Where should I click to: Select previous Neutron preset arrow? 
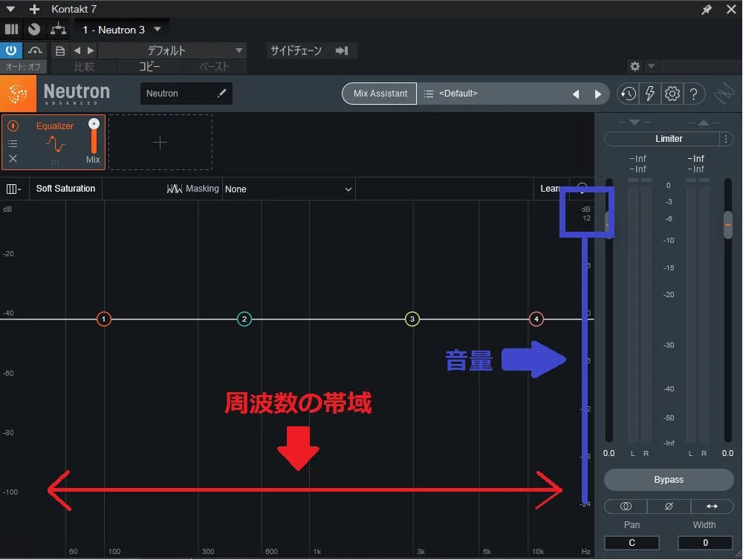[x=577, y=94]
